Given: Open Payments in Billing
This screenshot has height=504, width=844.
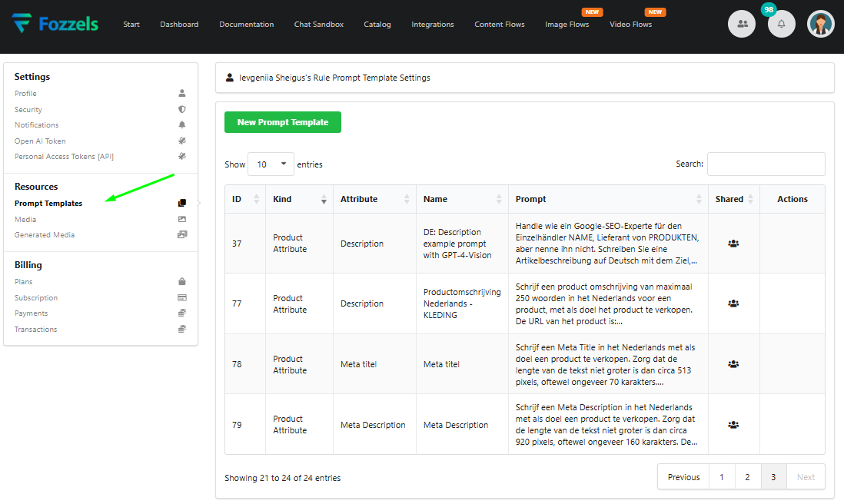Looking at the screenshot, I should click(32, 313).
